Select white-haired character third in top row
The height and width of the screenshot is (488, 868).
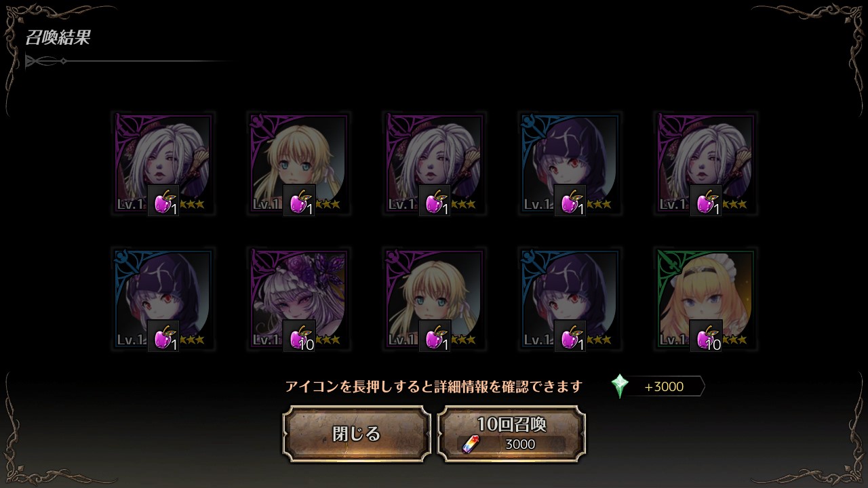(x=435, y=164)
